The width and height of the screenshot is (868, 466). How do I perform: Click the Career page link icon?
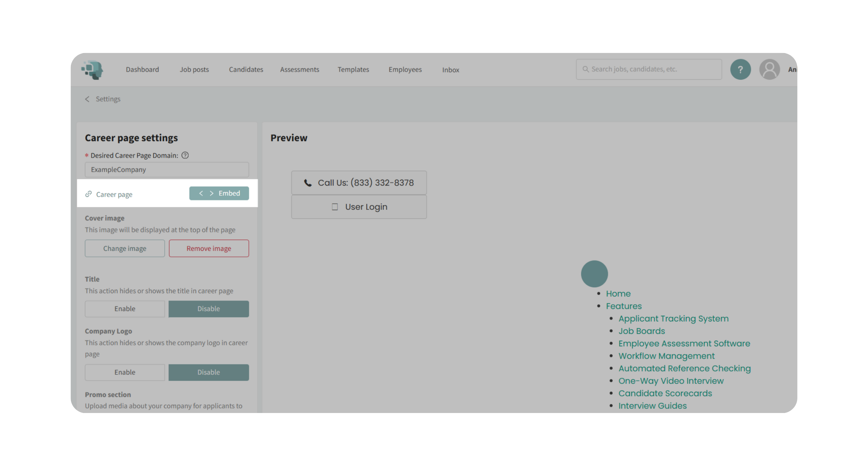(x=89, y=194)
